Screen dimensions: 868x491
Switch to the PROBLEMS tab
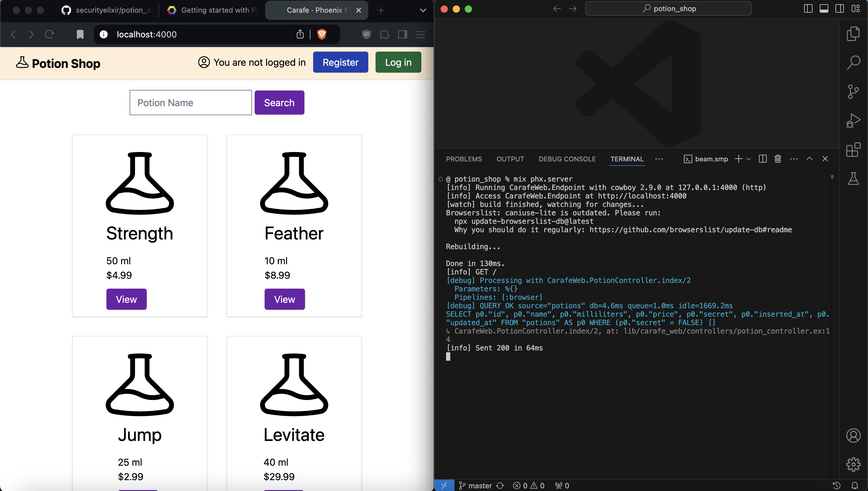tap(464, 159)
